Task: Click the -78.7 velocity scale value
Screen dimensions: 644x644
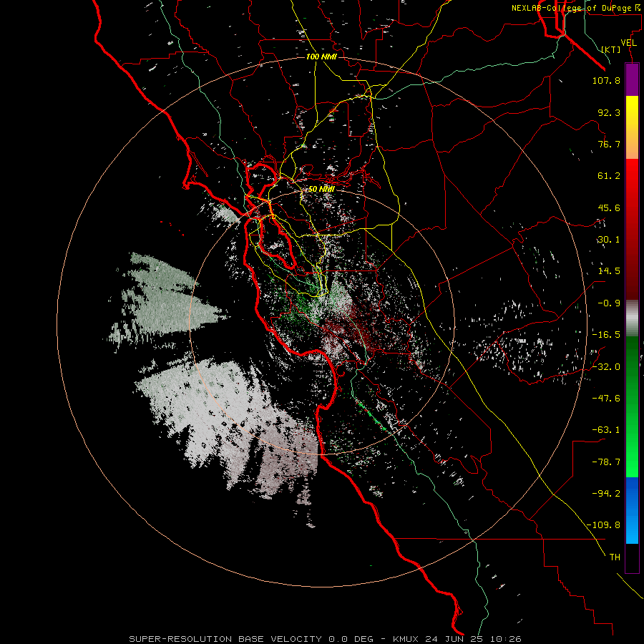Action: point(606,462)
